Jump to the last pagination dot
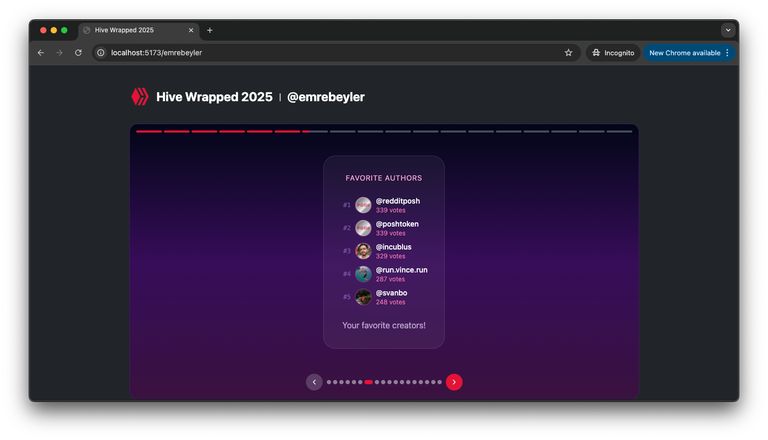768x440 pixels. [x=439, y=382]
